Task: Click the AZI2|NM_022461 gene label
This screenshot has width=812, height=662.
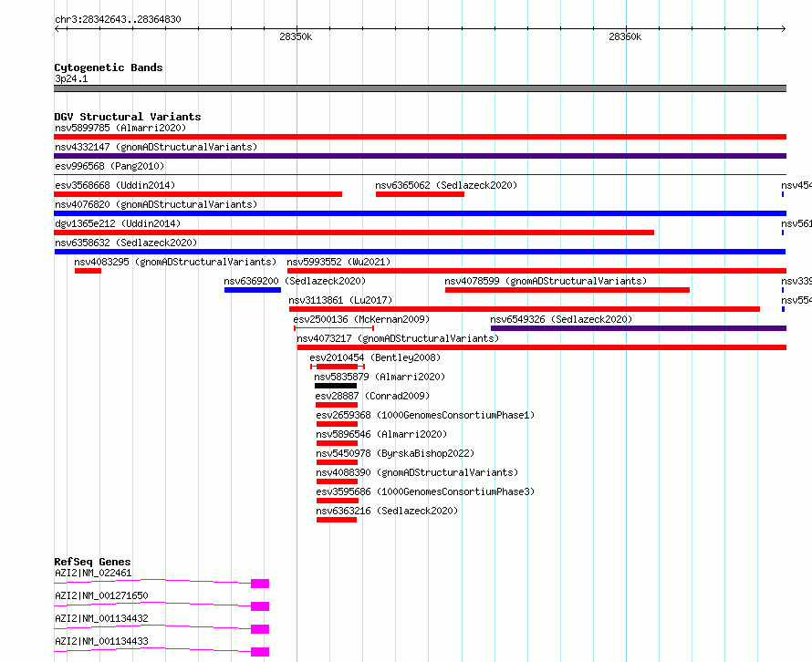Action: [x=93, y=573]
